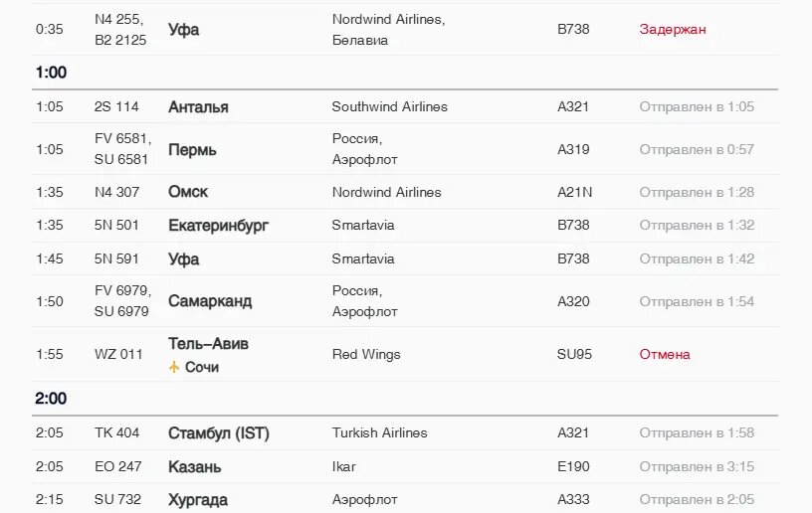Viewport: 812px width, 513px height.
Task: Select flight number TK 404
Action: pos(117,432)
